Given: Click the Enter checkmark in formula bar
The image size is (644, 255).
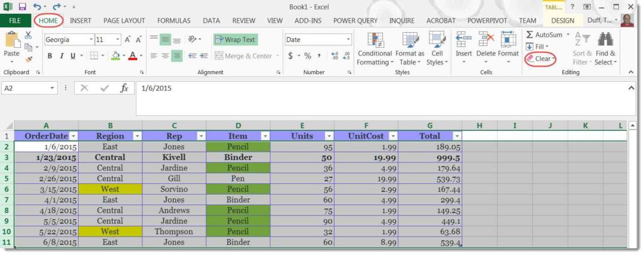Looking at the screenshot, I should (x=104, y=88).
